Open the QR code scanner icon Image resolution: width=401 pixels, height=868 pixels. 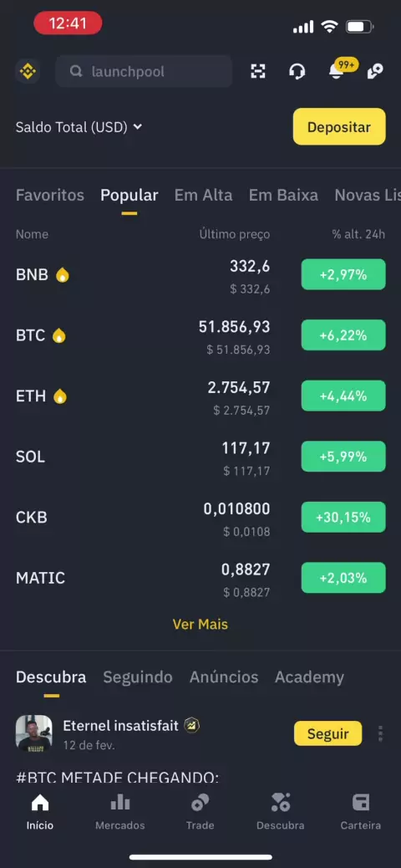(x=258, y=71)
